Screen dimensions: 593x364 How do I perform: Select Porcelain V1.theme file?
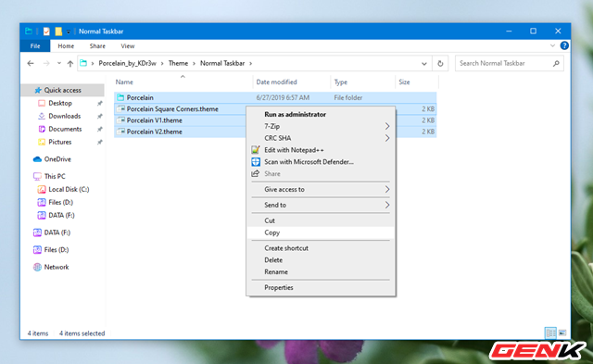pos(155,120)
